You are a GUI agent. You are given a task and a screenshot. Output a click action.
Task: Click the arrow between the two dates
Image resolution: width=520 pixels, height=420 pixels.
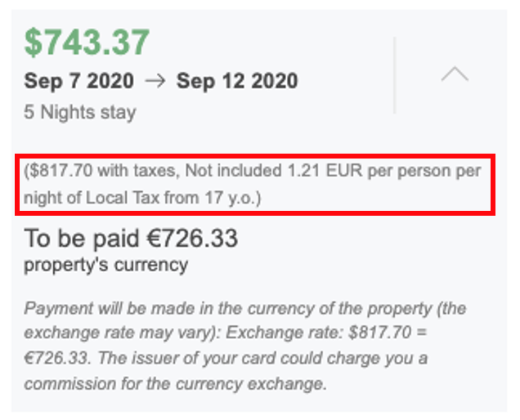click(155, 81)
